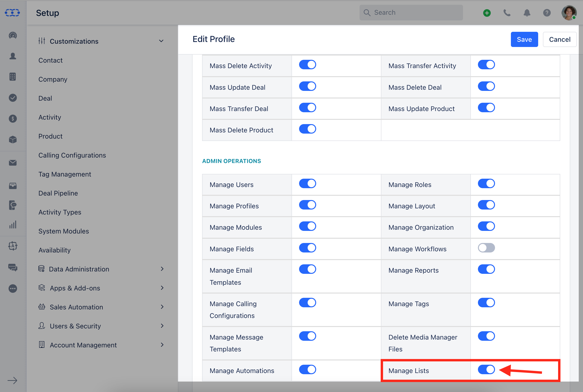This screenshot has width=583, height=392.
Task: Open the message templates document icon
Action: (13, 205)
